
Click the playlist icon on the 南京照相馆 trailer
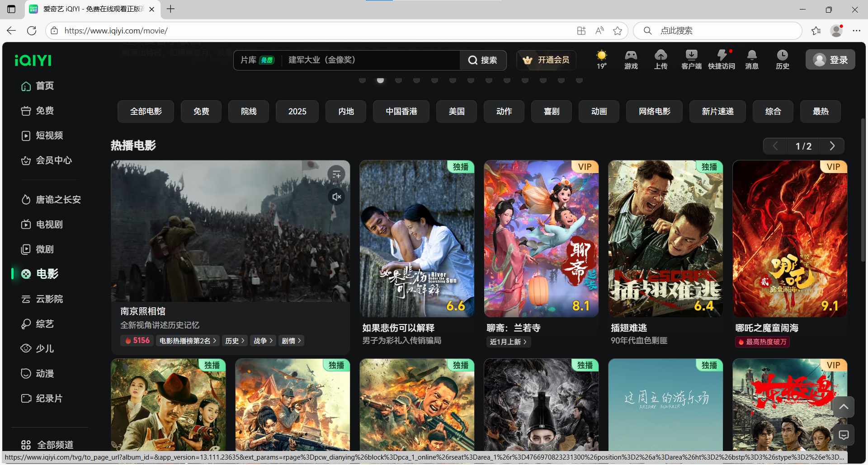tap(336, 174)
